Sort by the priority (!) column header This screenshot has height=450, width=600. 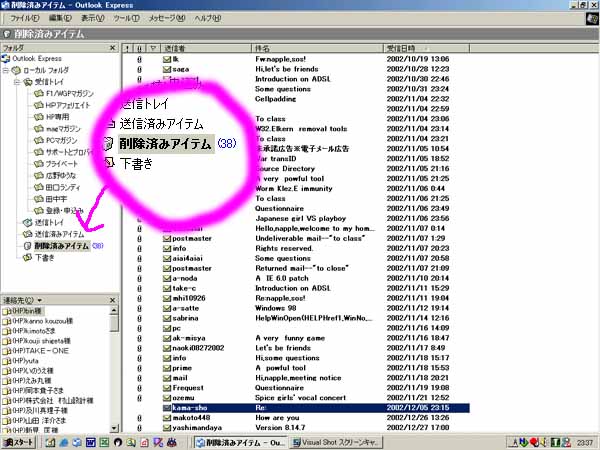click(x=127, y=48)
